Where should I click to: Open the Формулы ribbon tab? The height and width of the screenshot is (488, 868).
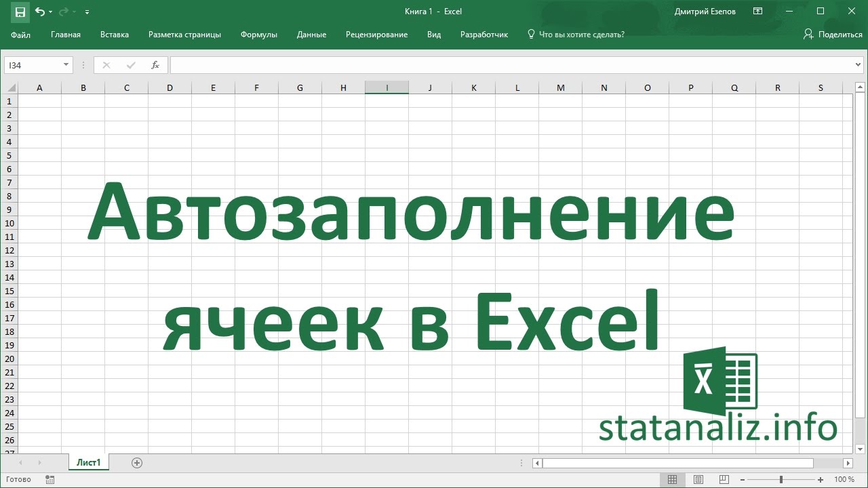[x=259, y=35]
